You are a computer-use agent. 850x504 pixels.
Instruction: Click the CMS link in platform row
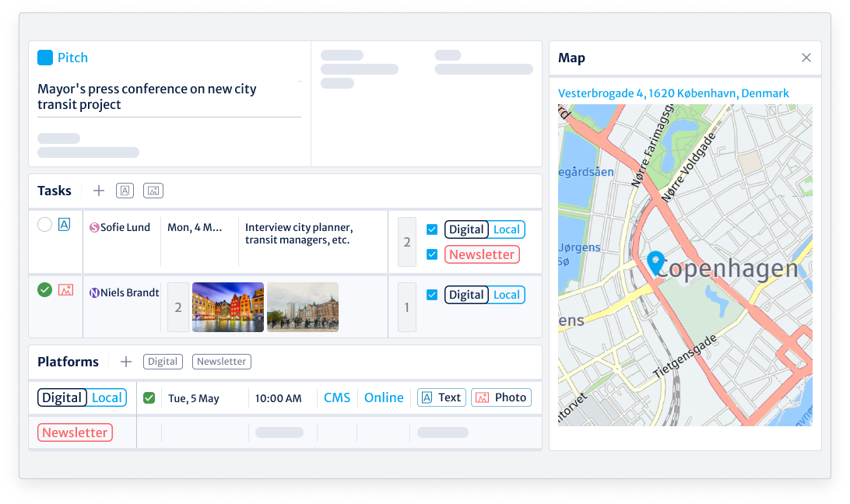(x=336, y=397)
